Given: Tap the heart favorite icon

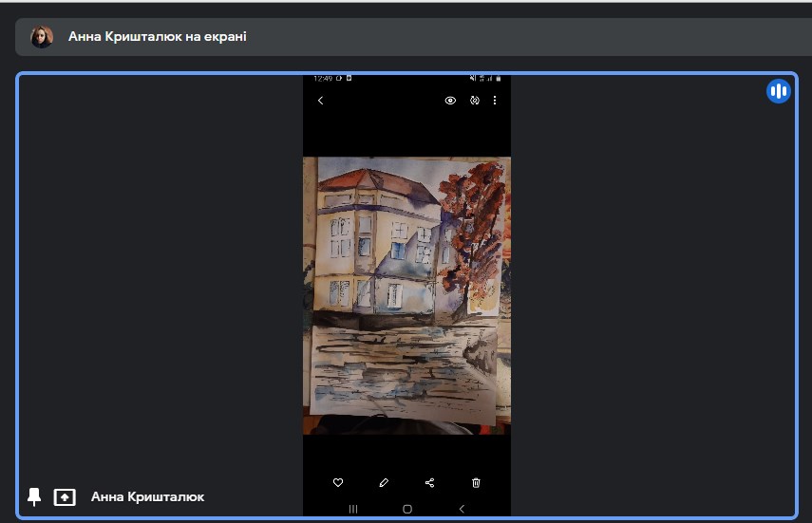Looking at the screenshot, I should (x=338, y=482).
